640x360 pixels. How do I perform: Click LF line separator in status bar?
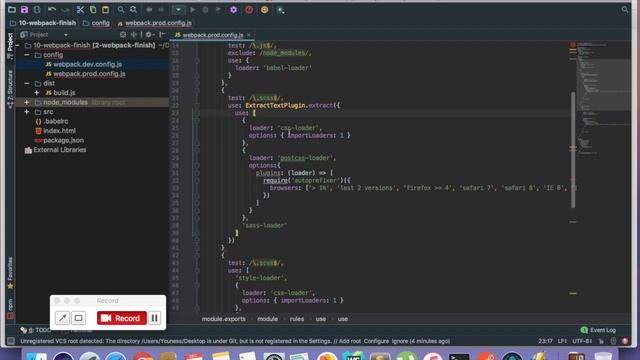[x=562, y=341]
